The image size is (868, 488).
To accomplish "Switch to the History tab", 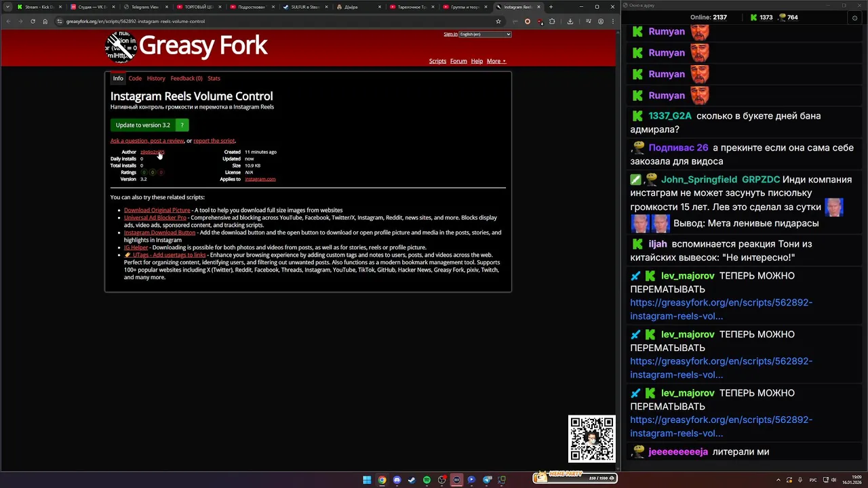I will point(156,79).
